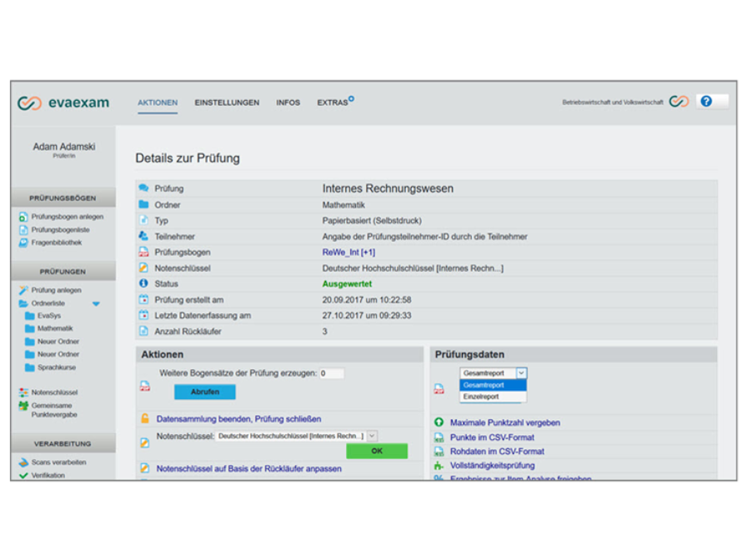Click the evaexam logo in header
The width and height of the screenshot is (747, 560).
click(63, 102)
